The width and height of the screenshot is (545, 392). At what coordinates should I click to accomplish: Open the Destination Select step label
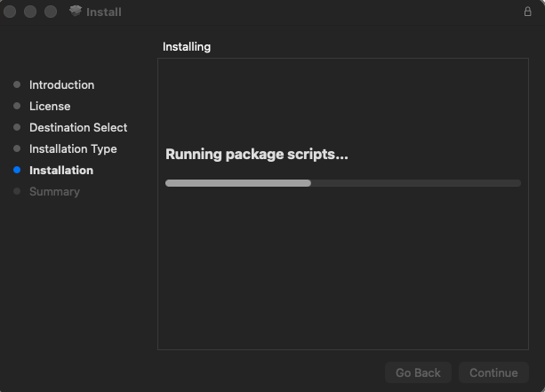click(78, 128)
